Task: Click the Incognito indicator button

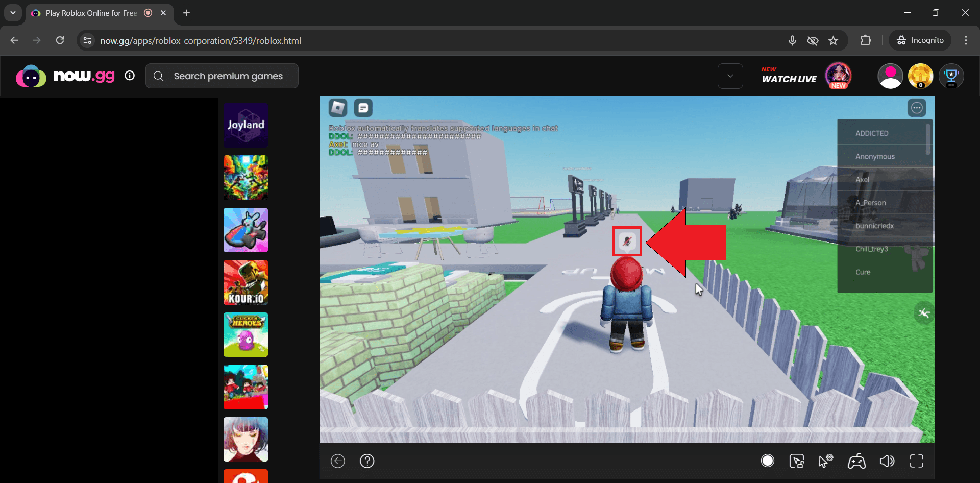Action: coord(920,40)
